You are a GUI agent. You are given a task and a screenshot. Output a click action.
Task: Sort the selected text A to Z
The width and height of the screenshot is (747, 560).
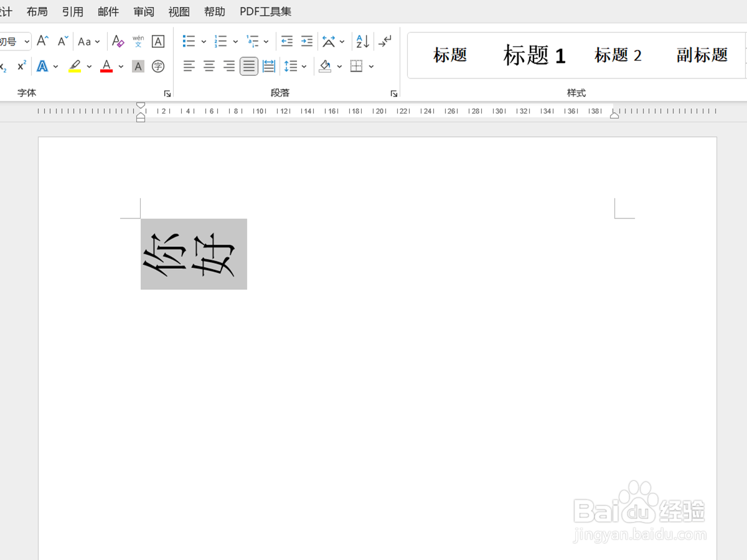362,41
